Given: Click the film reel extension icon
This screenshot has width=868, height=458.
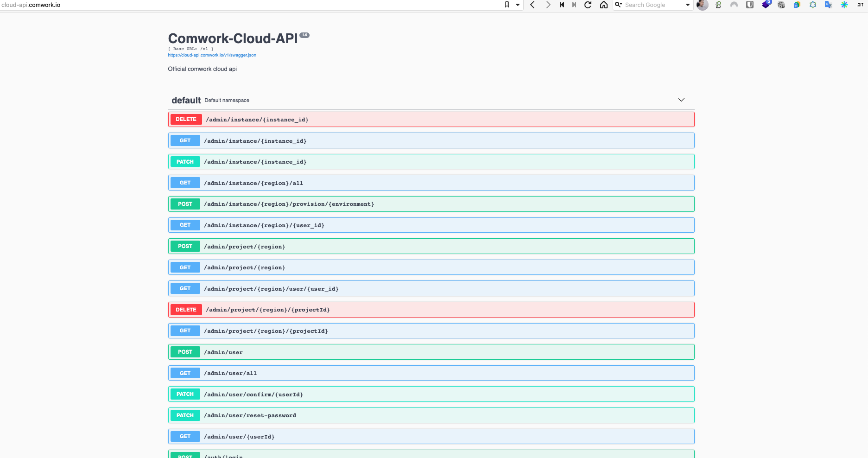Looking at the screenshot, I should click(781, 5).
